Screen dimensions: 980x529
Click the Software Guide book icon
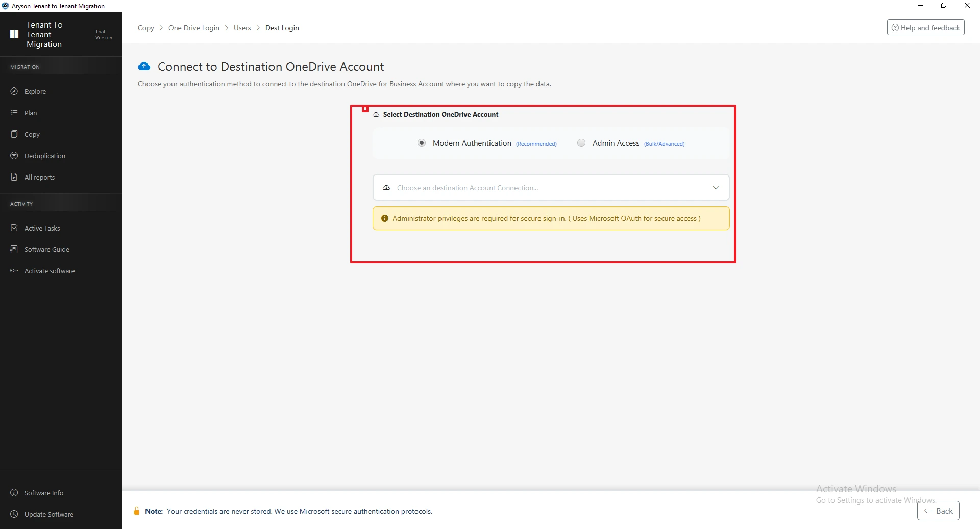click(x=14, y=249)
